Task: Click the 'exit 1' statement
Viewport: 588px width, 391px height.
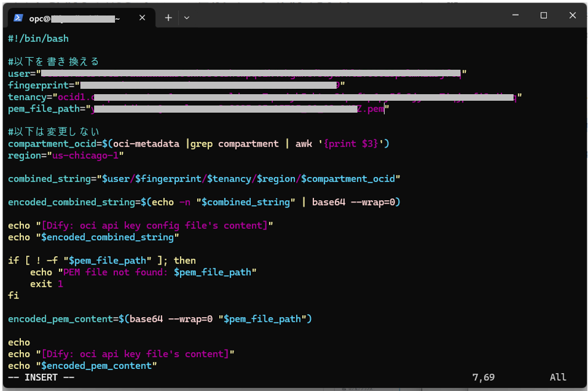Action: click(46, 284)
